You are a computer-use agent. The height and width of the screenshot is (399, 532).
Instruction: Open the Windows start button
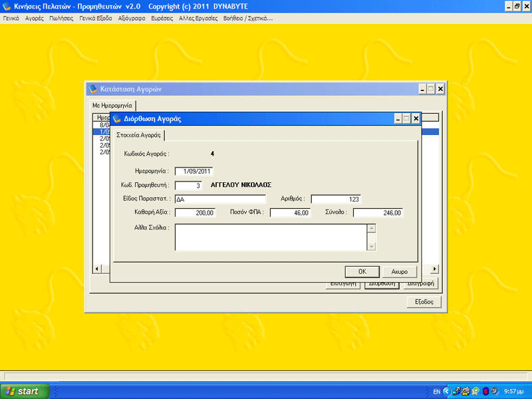25,391
